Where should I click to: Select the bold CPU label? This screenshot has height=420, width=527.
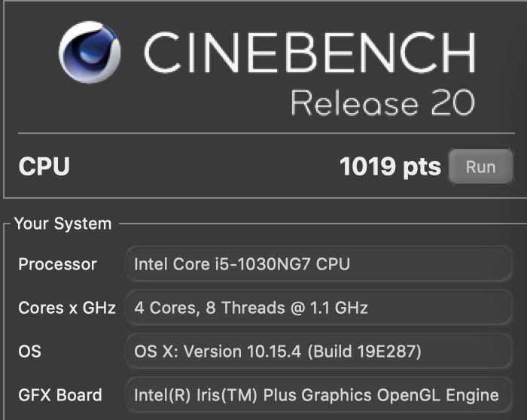(x=44, y=166)
